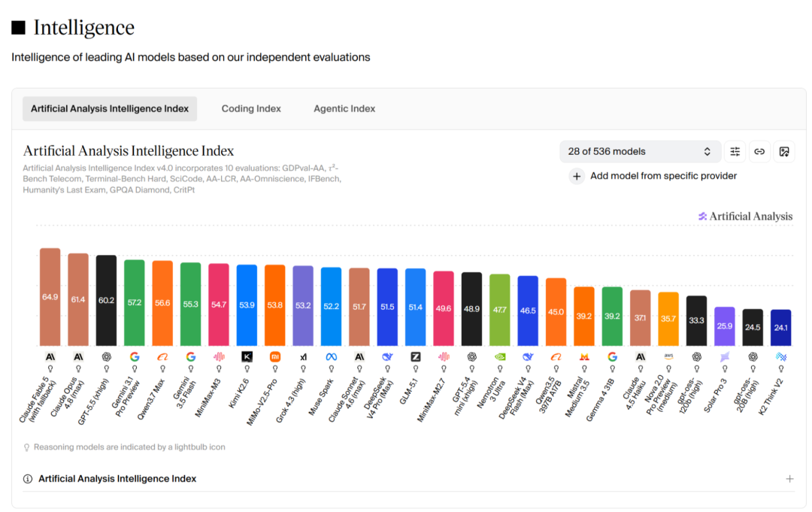Viewport: 812px width, 512px height.
Task: Click the K2 Think V2 bar showing 24.1
Action: tap(781, 328)
